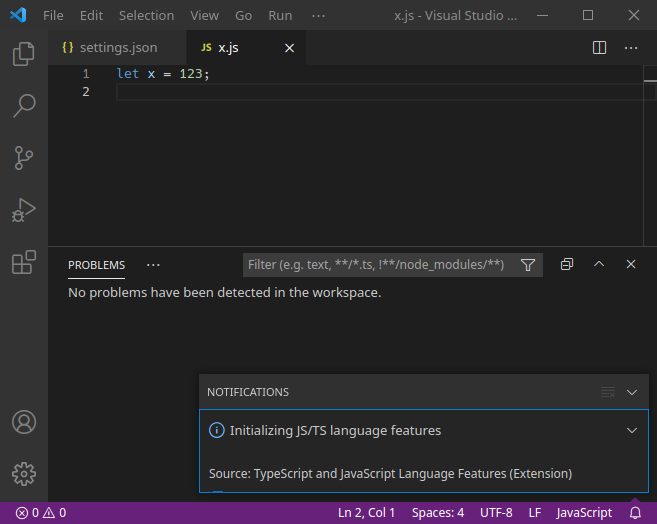The height and width of the screenshot is (524, 657).
Task: Maximize the Visual Studio Code window
Action: pos(588,15)
